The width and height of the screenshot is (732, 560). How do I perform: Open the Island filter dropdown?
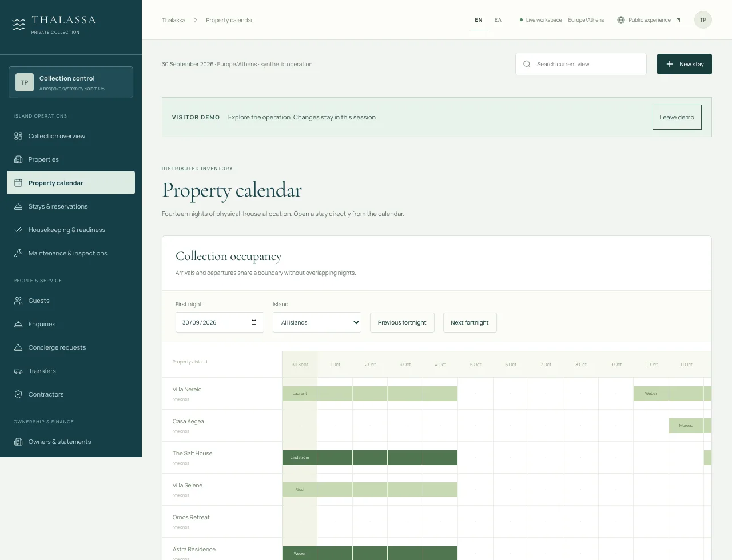pyautogui.click(x=317, y=322)
